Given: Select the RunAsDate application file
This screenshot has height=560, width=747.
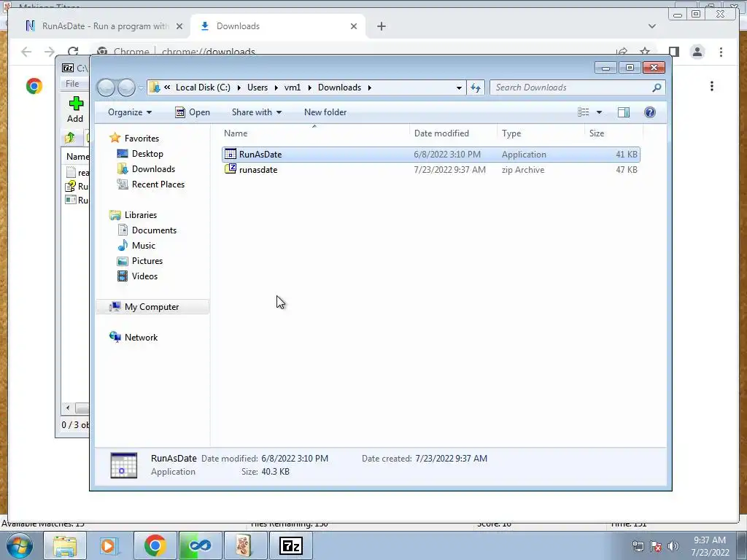Looking at the screenshot, I should 430,155.
